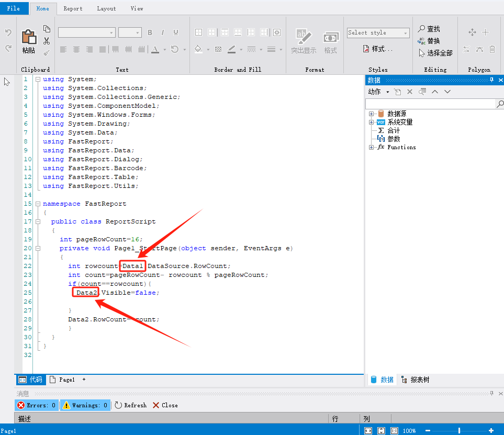Click the 样式 styles button
The image size is (504, 435).
378,49
